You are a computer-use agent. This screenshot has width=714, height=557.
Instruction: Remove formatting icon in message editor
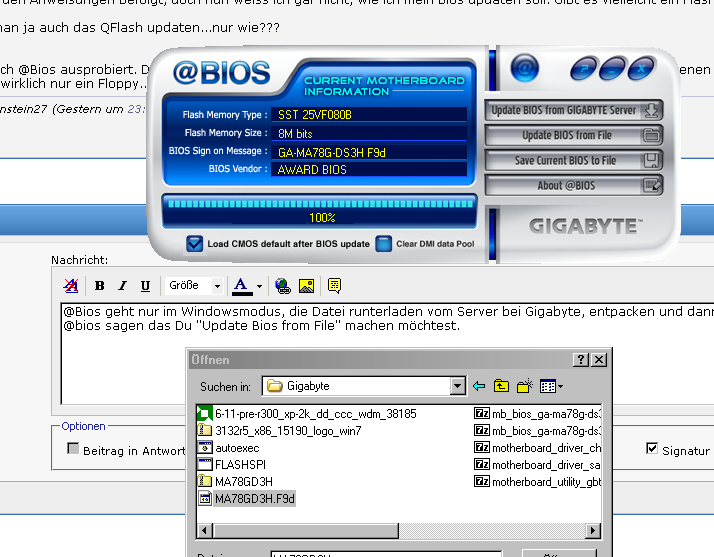point(71,286)
